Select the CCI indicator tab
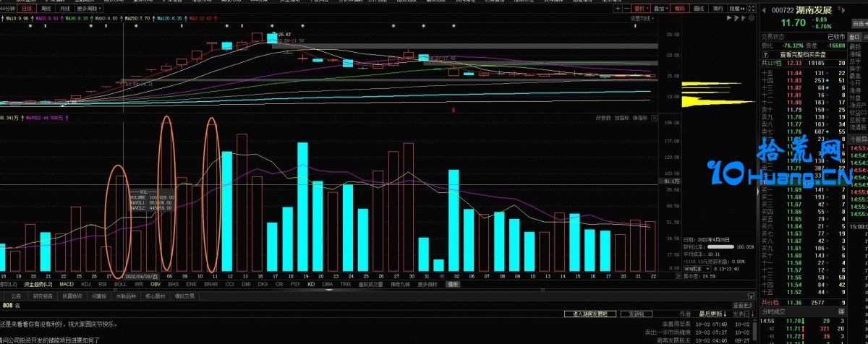The image size is (868, 344). [x=229, y=285]
